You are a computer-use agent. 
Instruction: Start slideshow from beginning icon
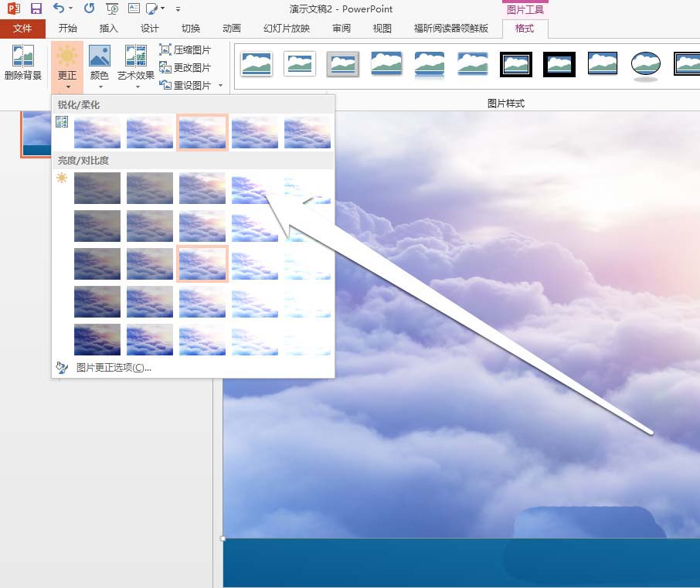click(x=112, y=8)
